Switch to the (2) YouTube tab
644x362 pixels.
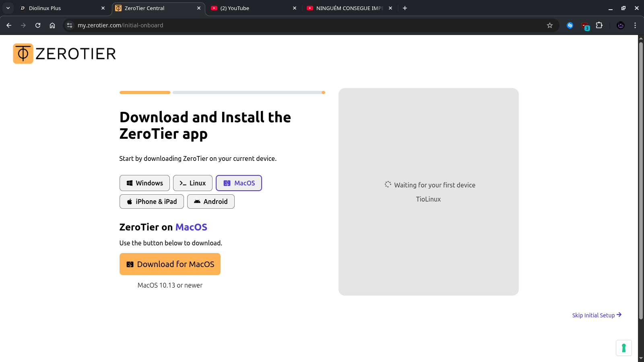click(254, 8)
